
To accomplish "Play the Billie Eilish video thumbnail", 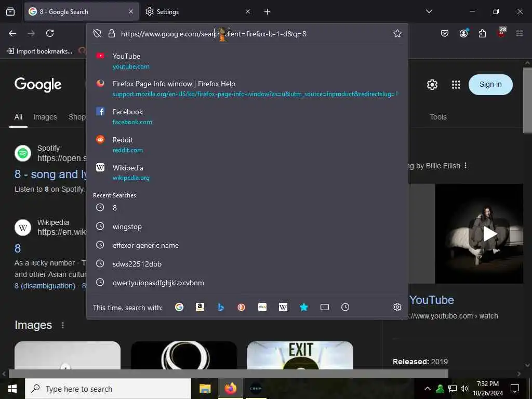I will 490,234.
